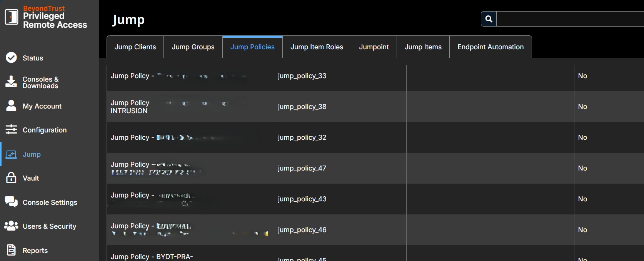Click the BeyondTrust door logo icon
The image size is (644, 261).
coord(12,17)
